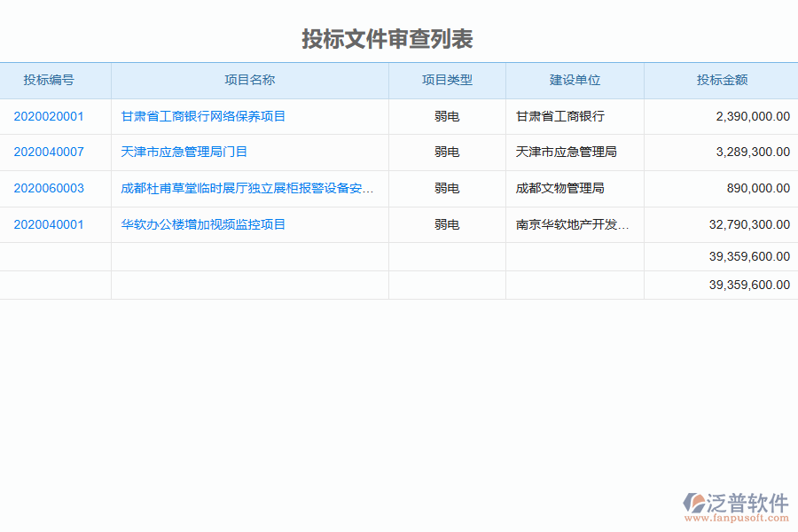The height and width of the screenshot is (532, 798).
Task: Sort by the 投标金额 column header
Action: coord(720,80)
